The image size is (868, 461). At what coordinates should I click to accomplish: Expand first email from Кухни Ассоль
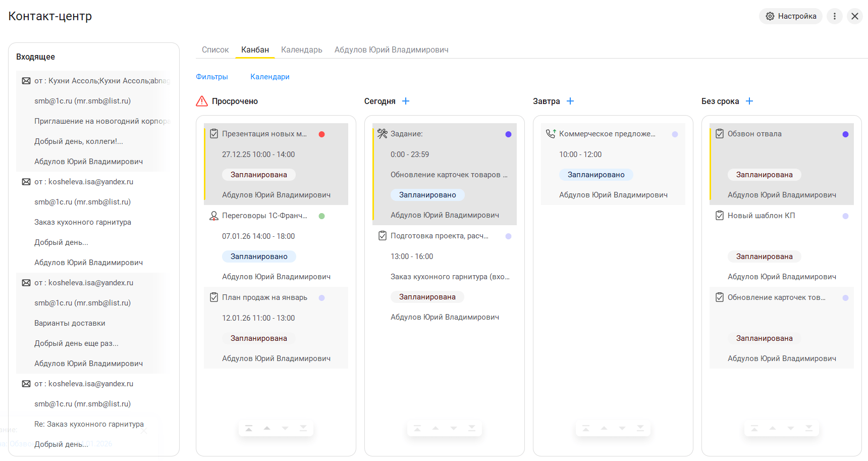[x=101, y=81]
